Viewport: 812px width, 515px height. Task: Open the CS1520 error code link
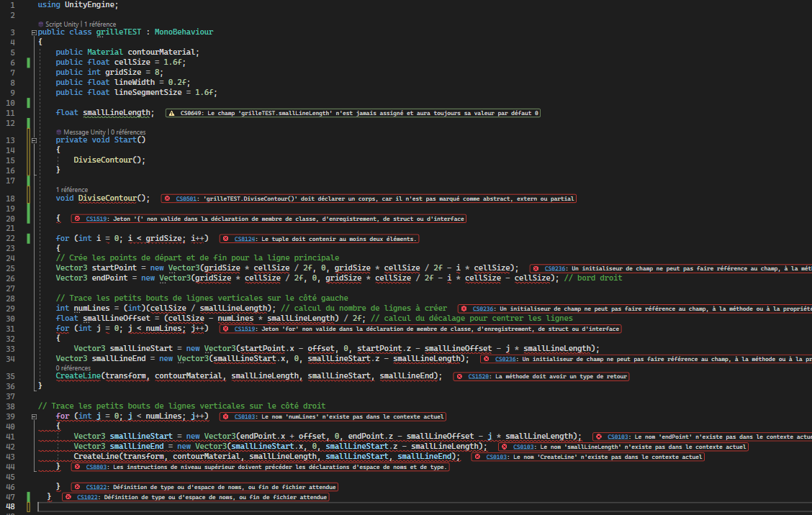[x=479, y=376]
